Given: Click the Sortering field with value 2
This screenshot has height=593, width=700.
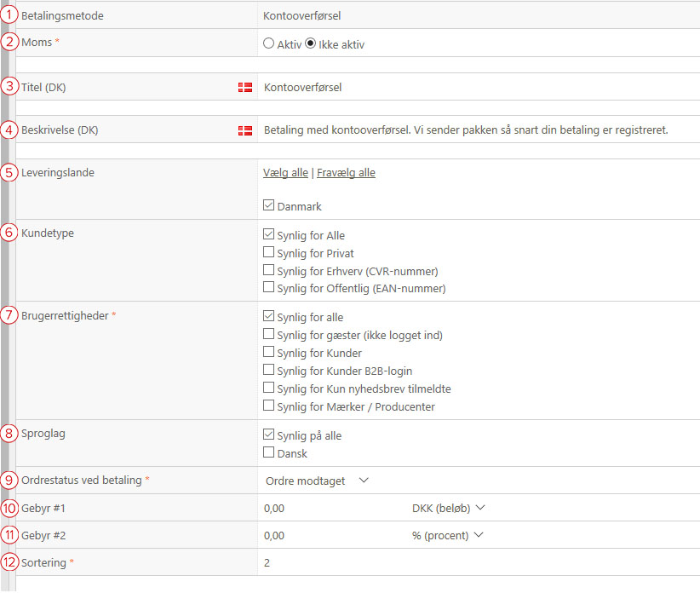Looking at the screenshot, I should pos(479,562).
